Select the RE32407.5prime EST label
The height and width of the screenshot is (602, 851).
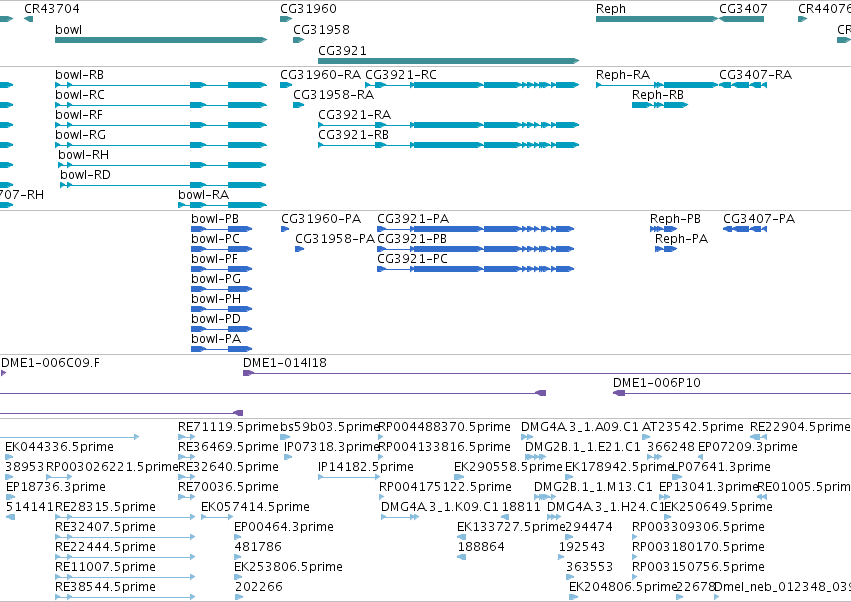(x=105, y=527)
